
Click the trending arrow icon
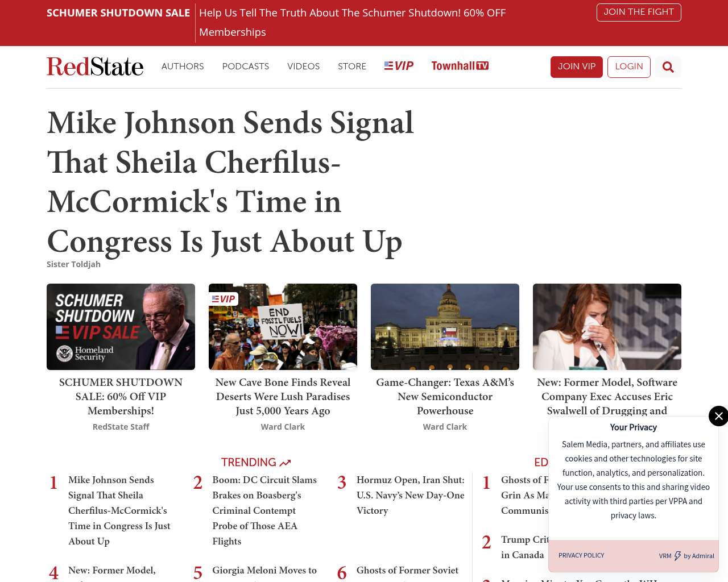[x=285, y=463]
